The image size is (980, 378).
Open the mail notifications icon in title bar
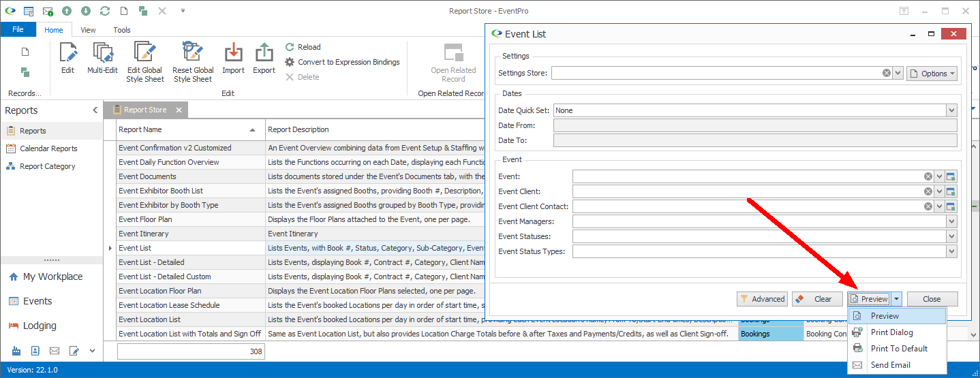coord(48,11)
